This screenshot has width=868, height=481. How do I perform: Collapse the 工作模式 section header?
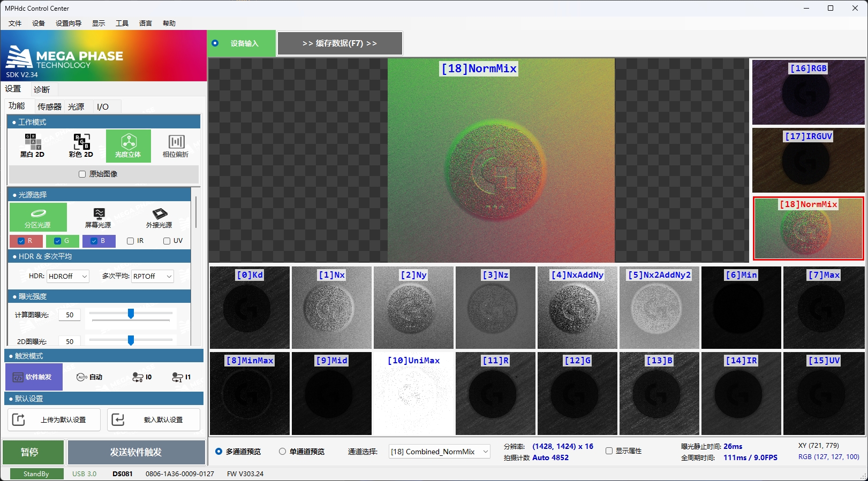coord(104,122)
